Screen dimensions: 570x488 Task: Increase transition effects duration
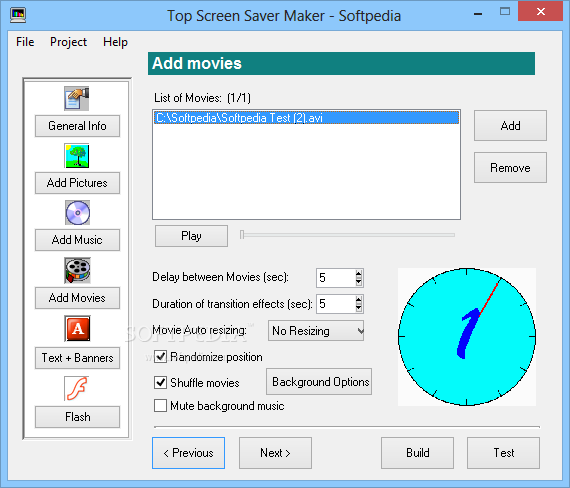(x=359, y=300)
